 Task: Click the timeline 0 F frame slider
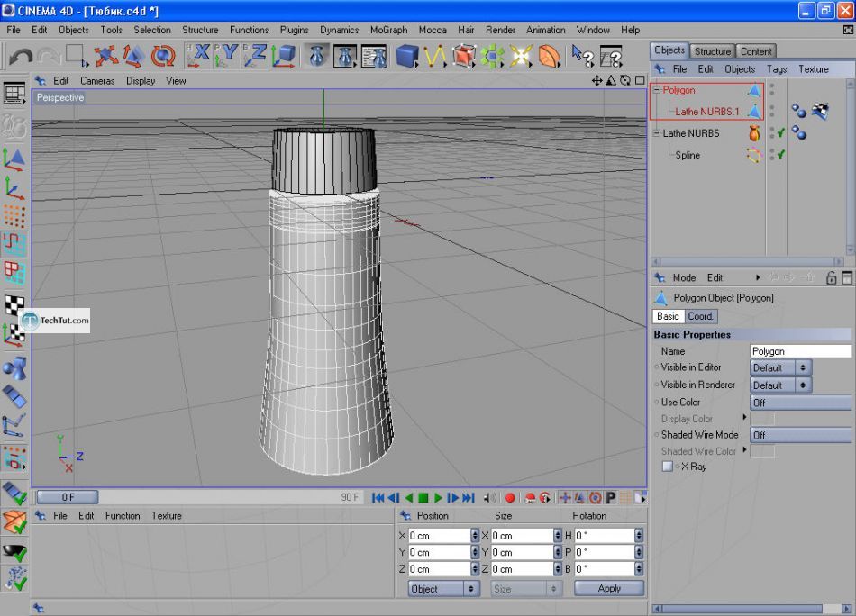click(68, 497)
